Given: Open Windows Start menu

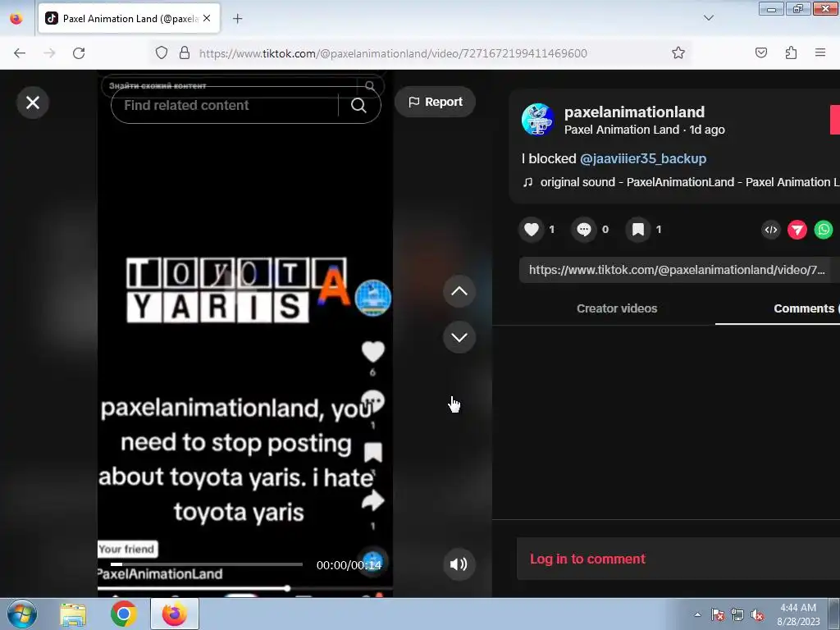Looking at the screenshot, I should (22, 614).
